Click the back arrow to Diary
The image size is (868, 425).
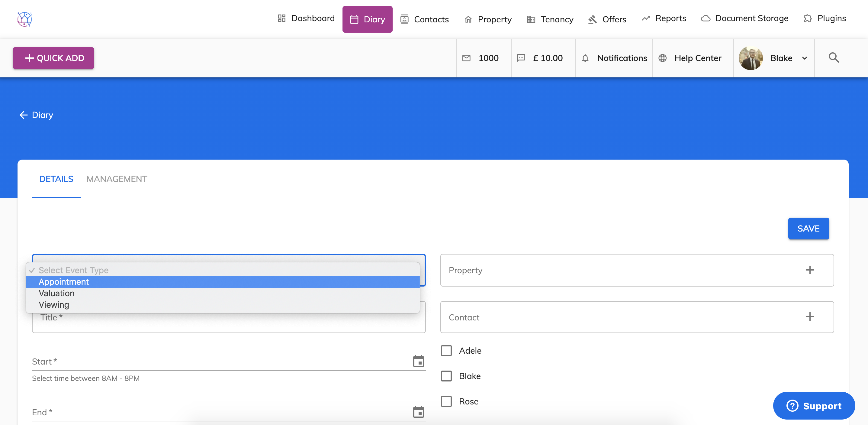point(23,115)
